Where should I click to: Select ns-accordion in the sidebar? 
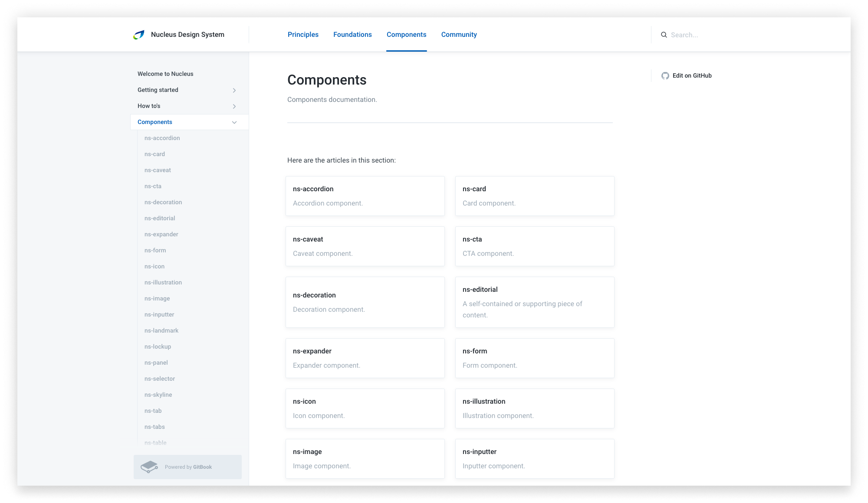(162, 138)
